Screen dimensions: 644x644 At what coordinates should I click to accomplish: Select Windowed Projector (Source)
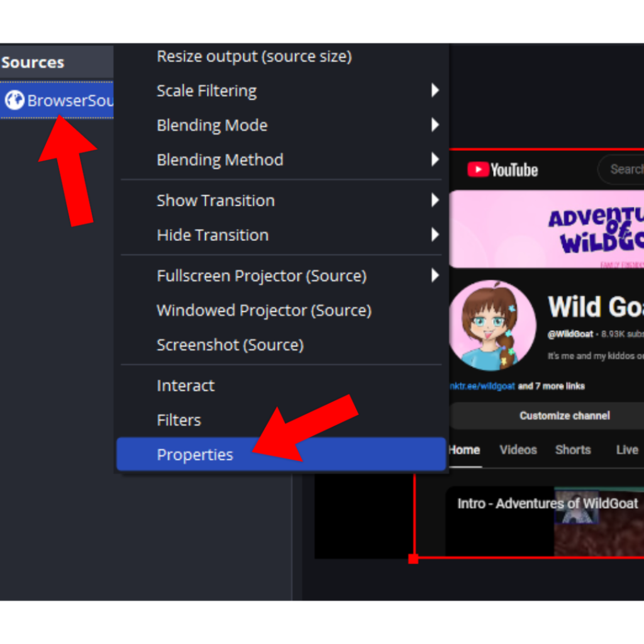[x=264, y=310]
